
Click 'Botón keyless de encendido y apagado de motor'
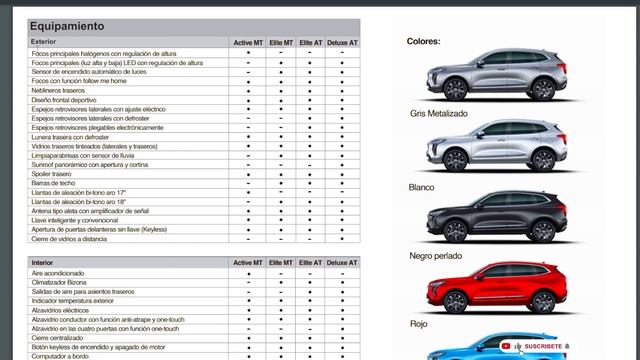click(98, 347)
